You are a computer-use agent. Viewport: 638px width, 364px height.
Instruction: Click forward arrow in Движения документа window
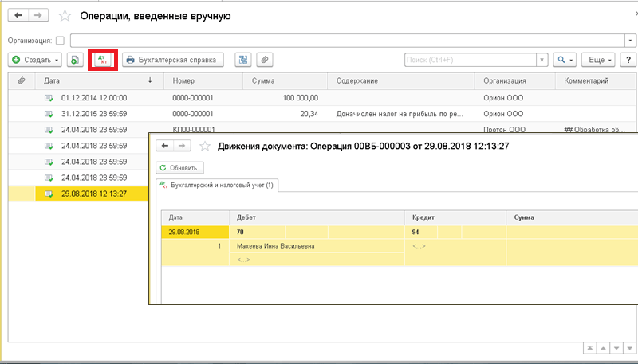(182, 147)
